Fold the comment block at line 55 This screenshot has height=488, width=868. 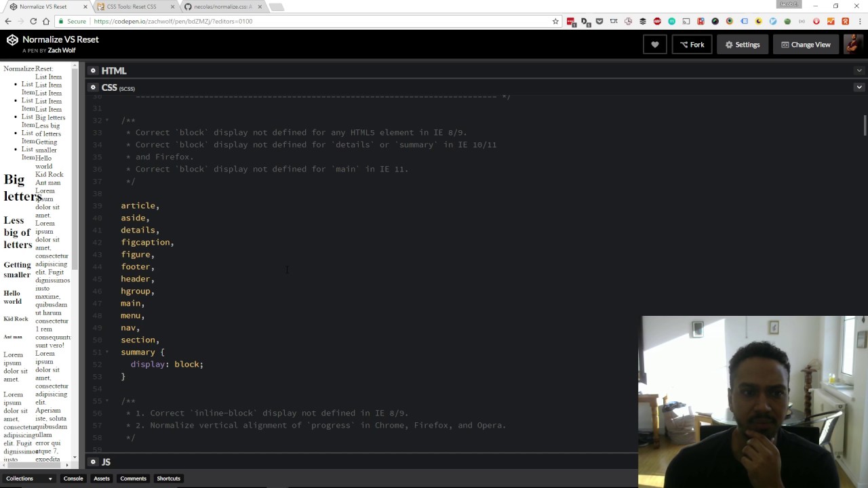[107, 401]
